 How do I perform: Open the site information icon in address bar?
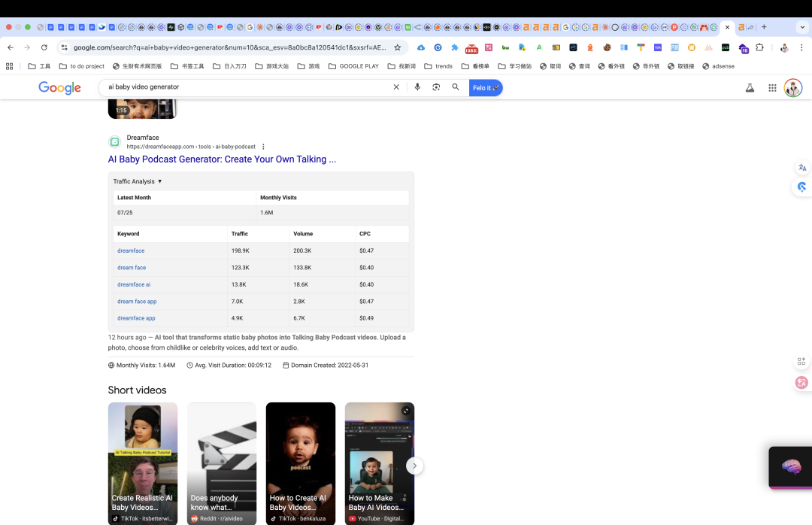(64, 47)
